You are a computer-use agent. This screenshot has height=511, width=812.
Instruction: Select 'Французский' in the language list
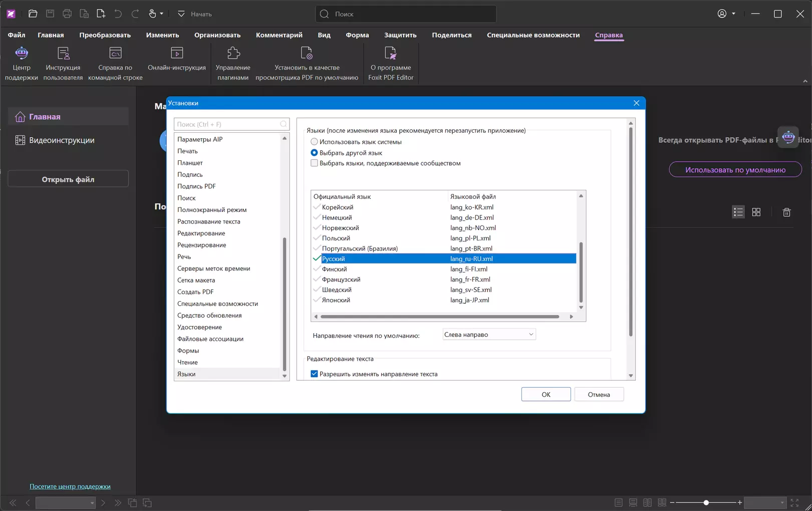[x=341, y=280]
